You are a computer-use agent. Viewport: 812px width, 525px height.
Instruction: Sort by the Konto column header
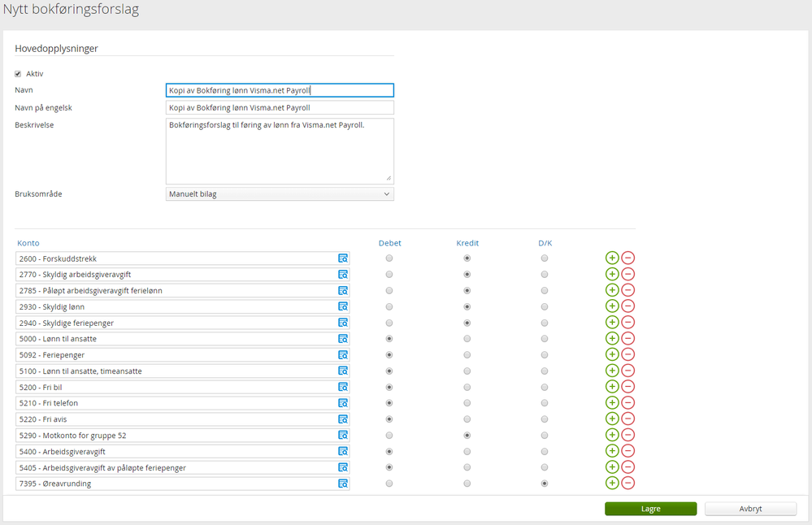click(x=28, y=243)
